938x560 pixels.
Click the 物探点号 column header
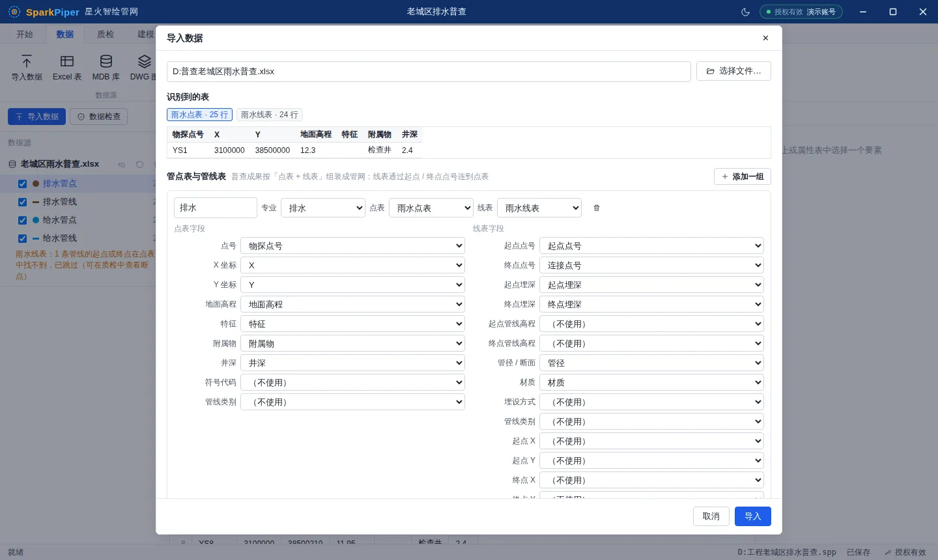click(x=188, y=134)
